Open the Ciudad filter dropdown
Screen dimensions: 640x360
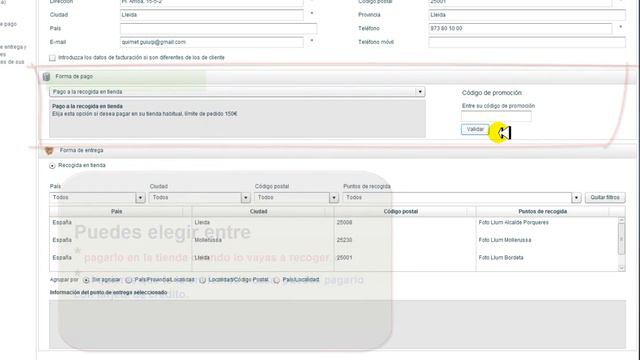(245, 198)
